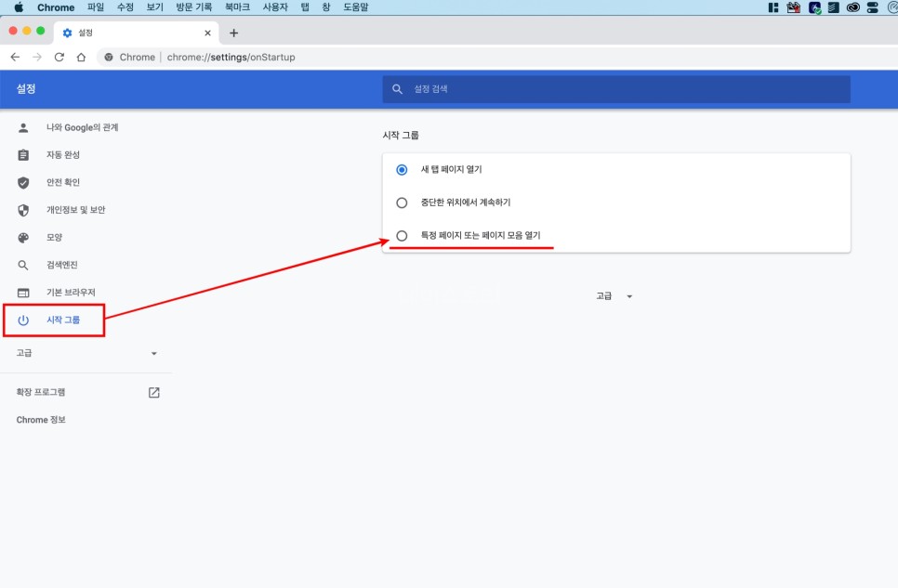This screenshot has height=588, width=898.
Task: Open the 탭 menu
Action: pyautogui.click(x=305, y=7)
